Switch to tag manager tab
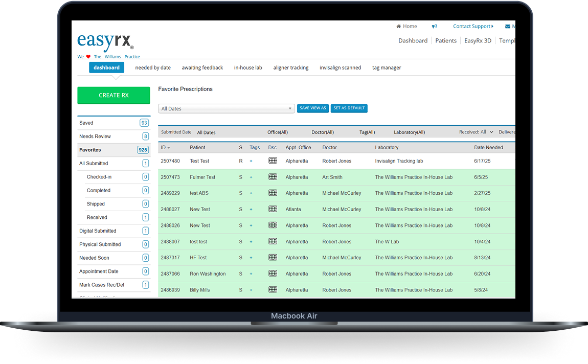Image resolution: width=588 pixels, height=364 pixels. click(386, 68)
